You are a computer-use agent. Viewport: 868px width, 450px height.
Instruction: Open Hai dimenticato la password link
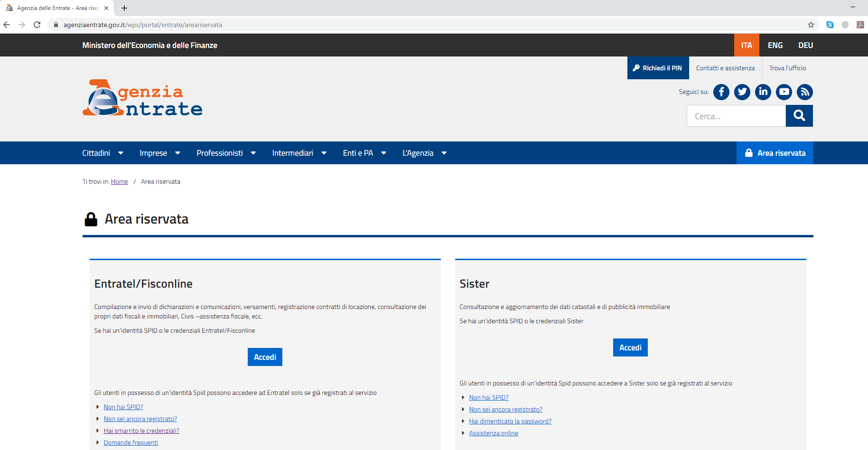[510, 421]
